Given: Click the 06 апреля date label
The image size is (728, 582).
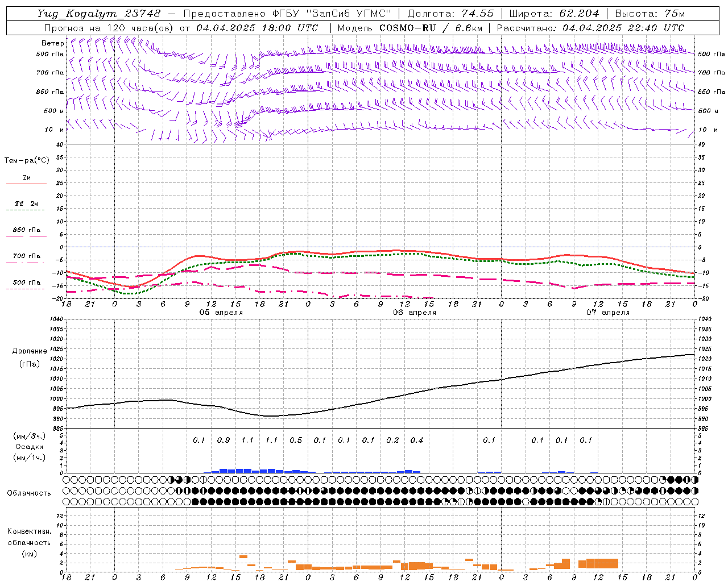Looking at the screenshot, I should 415,313.
